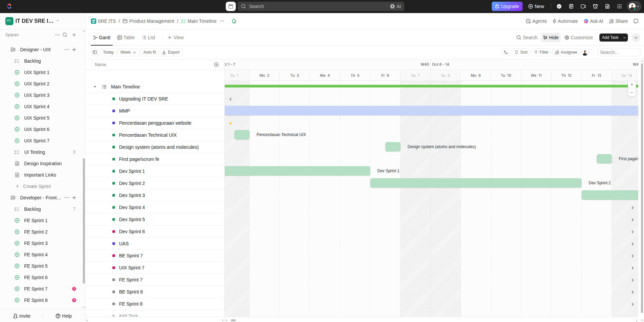Image resolution: width=644 pixels, height=322 pixels.
Task: Toggle Hide options button
Action: [551, 38]
